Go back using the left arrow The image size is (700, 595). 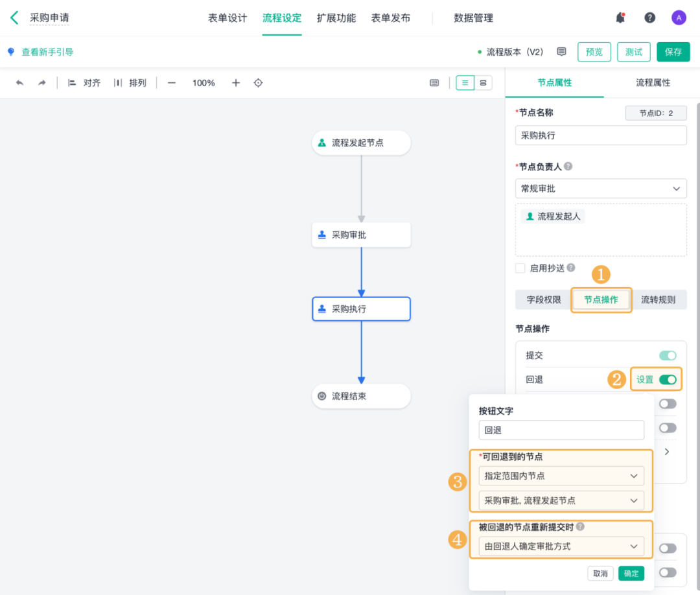(14, 18)
